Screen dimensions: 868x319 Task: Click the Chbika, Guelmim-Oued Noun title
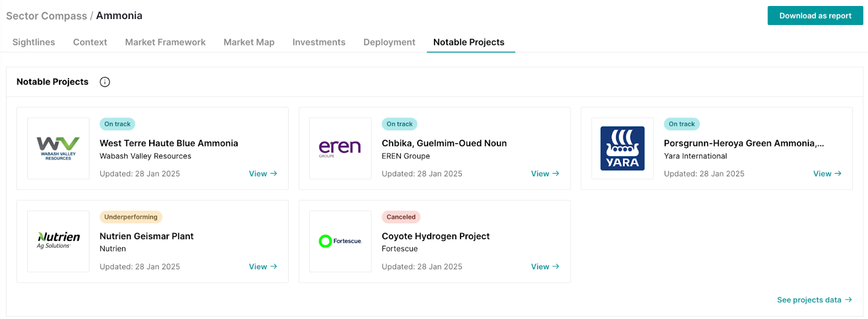tap(444, 143)
